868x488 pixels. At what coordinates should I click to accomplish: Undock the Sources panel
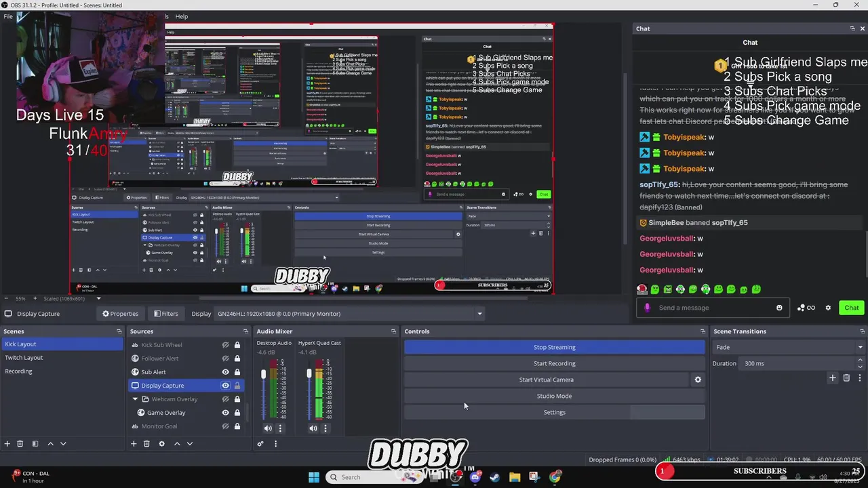tap(245, 331)
